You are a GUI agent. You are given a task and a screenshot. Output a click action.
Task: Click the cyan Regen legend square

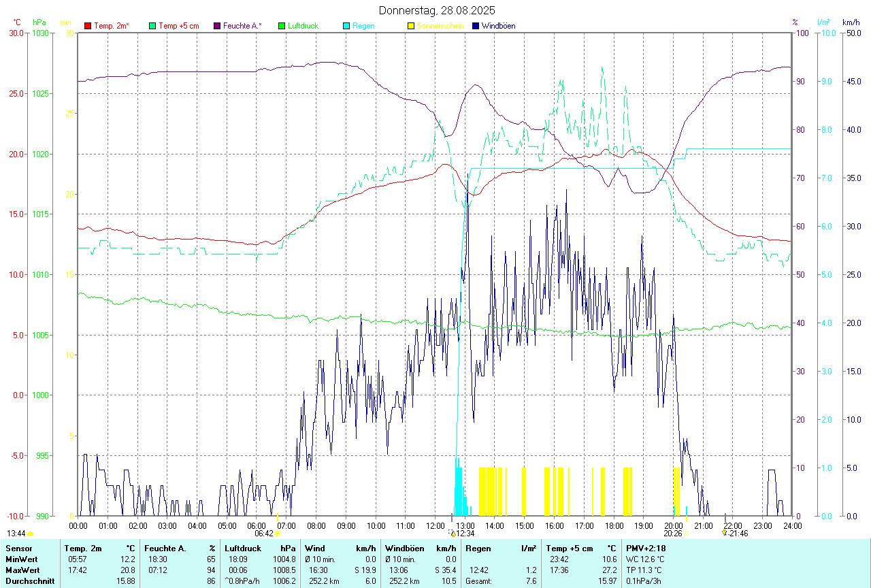(346, 26)
